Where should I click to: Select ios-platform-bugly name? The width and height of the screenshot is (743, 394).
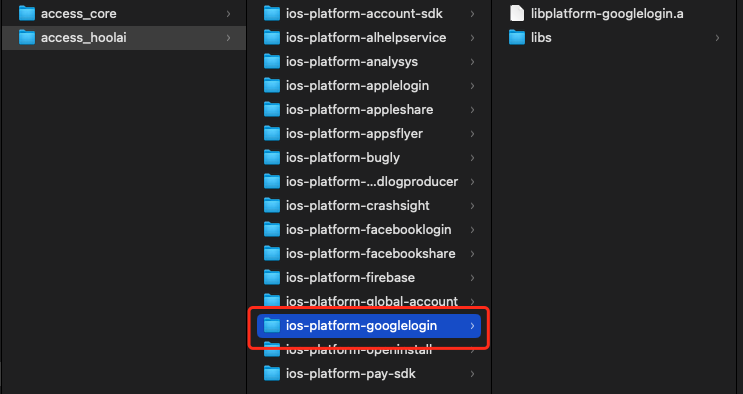click(x=343, y=157)
